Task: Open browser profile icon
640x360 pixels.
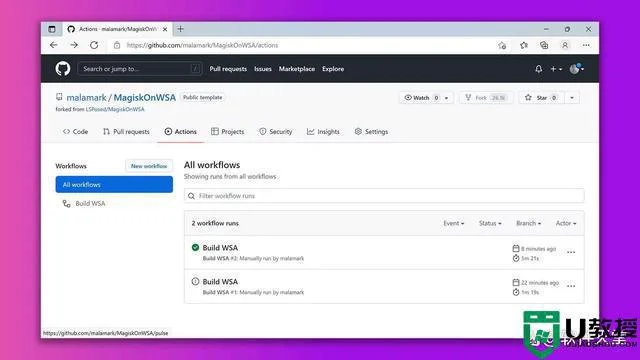Action: [x=565, y=45]
